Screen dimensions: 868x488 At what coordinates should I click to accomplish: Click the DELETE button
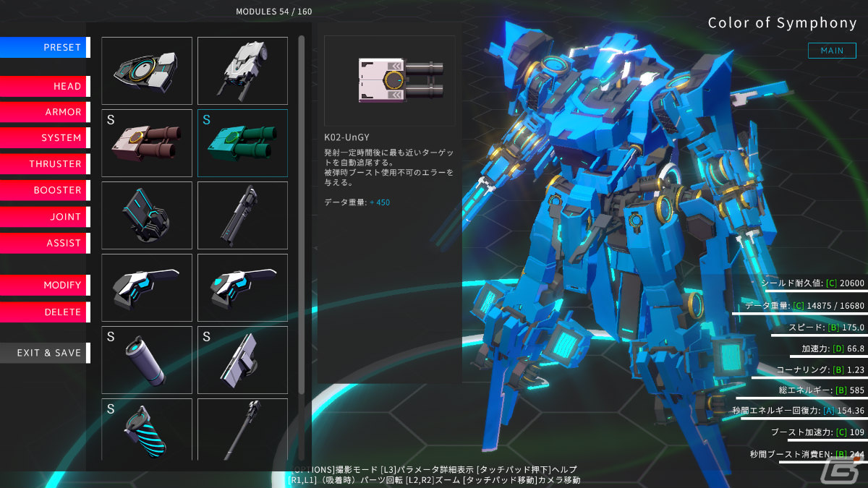[45, 312]
